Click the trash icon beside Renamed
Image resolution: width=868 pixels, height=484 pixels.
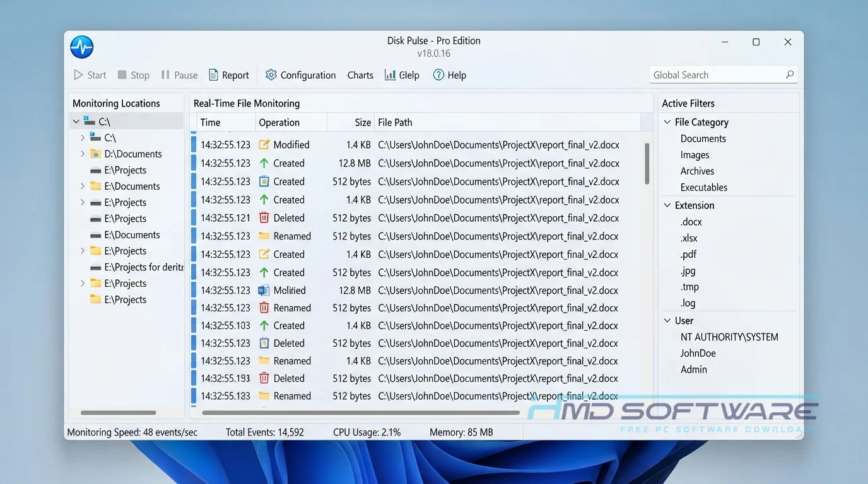pos(264,308)
